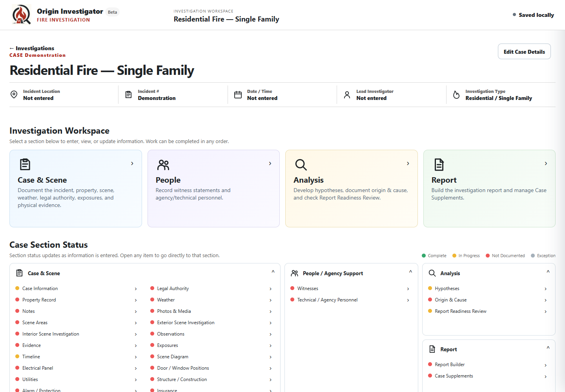The image size is (565, 392).
Task: Open the Timeline section
Action: 77,357
